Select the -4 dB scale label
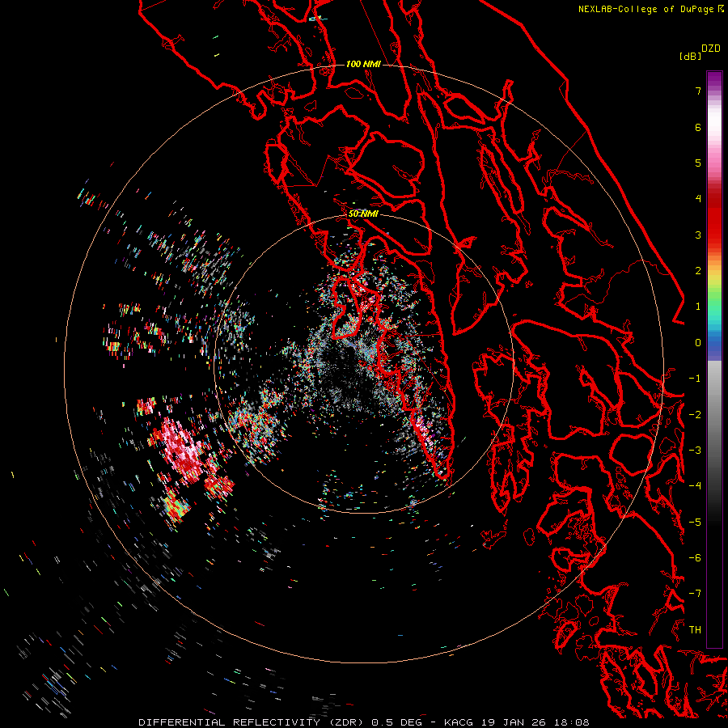Viewport: 728px width, 728px height. click(695, 486)
